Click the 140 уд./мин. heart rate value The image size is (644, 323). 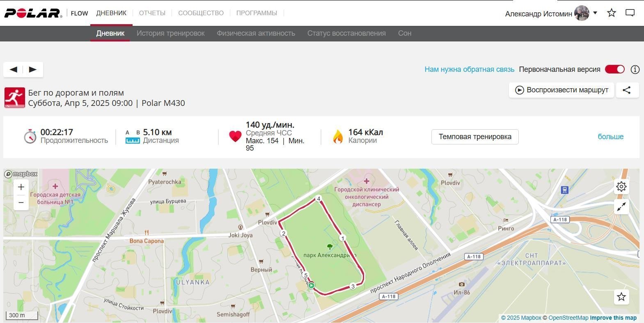click(270, 125)
